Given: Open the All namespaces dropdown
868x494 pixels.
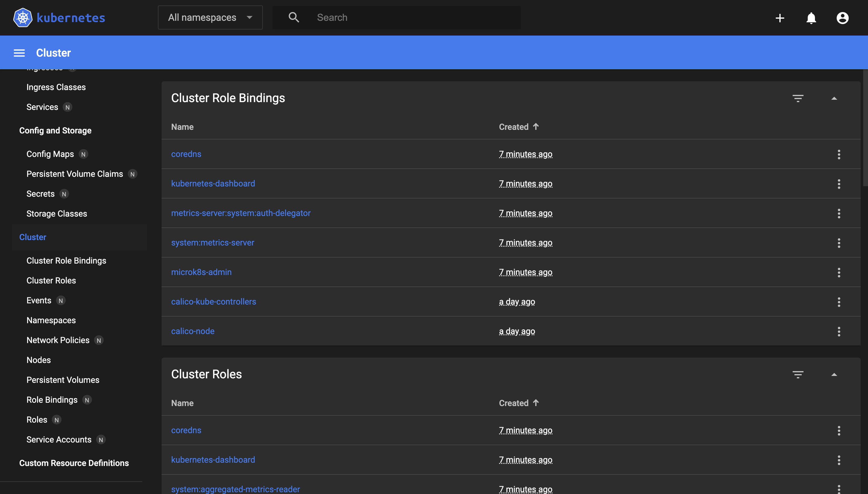Looking at the screenshot, I should [x=210, y=17].
